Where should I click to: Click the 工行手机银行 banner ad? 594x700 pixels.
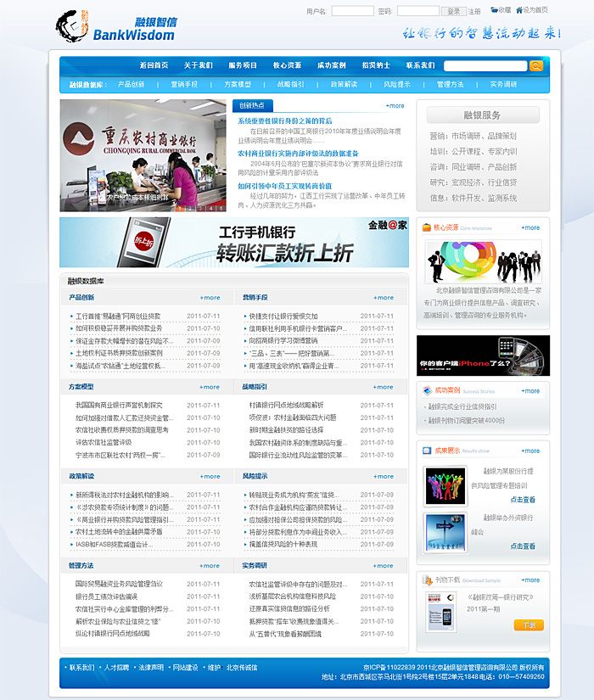click(x=234, y=243)
